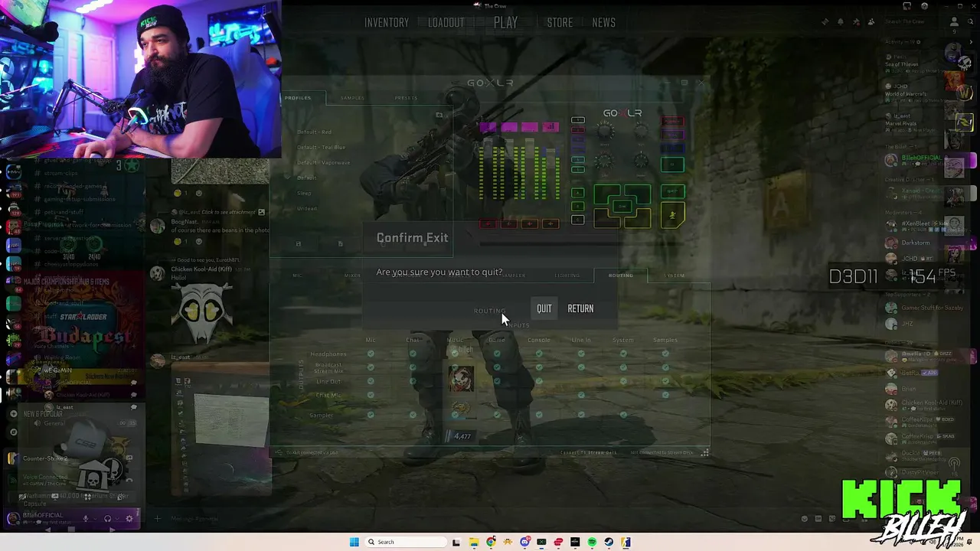980x551 pixels.
Task: Click GoXLR cough mute button
Action: coord(673,215)
